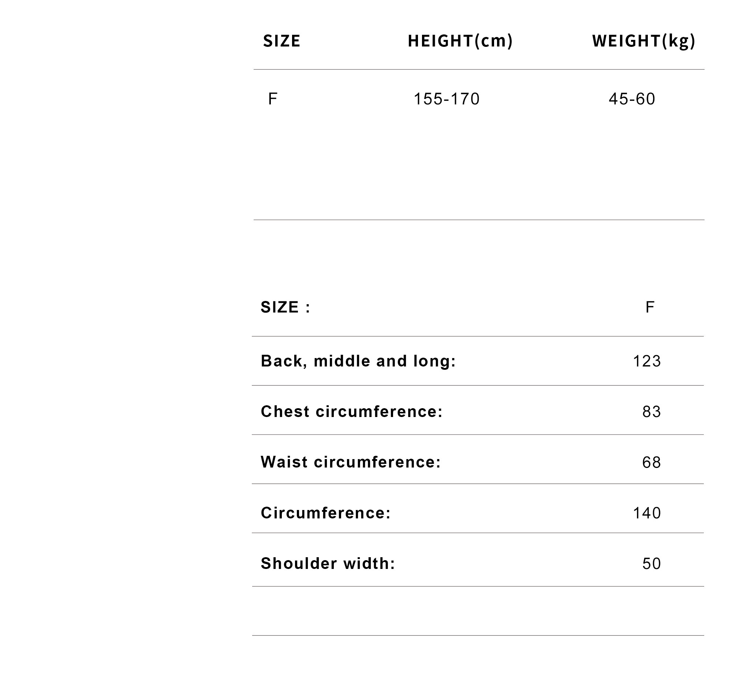The width and height of the screenshot is (732, 700).
Task: Click the "Back, middle and long:" label
Action: (358, 361)
